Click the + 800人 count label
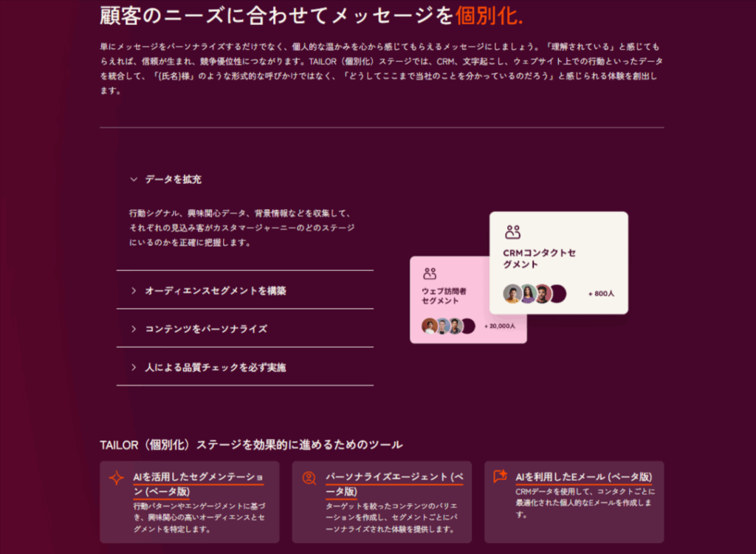The height and width of the screenshot is (554, 756). point(601,294)
